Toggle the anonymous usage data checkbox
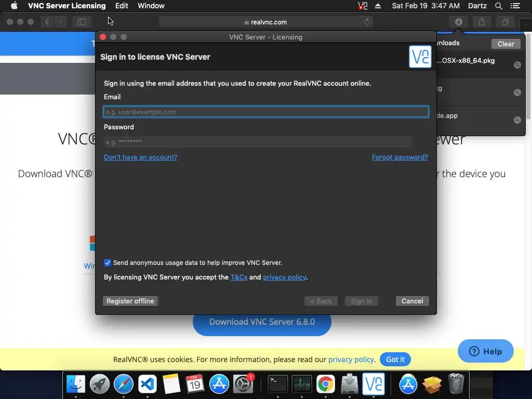 click(x=108, y=262)
